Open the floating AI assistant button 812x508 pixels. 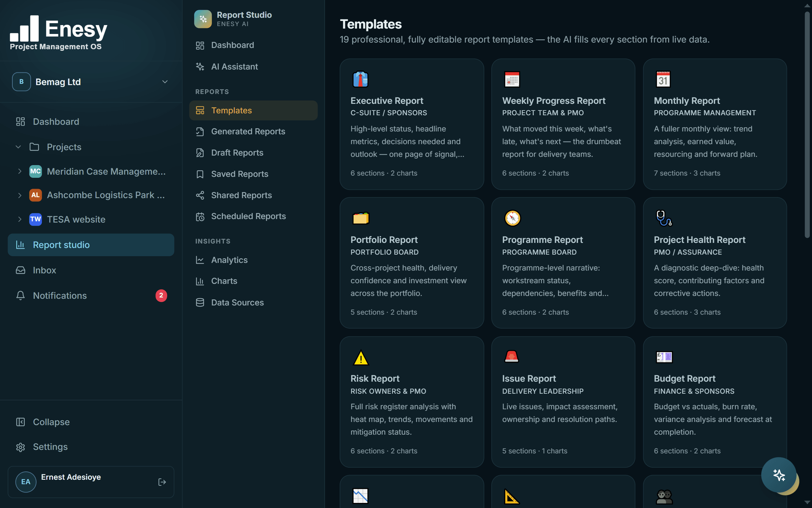tap(778, 475)
